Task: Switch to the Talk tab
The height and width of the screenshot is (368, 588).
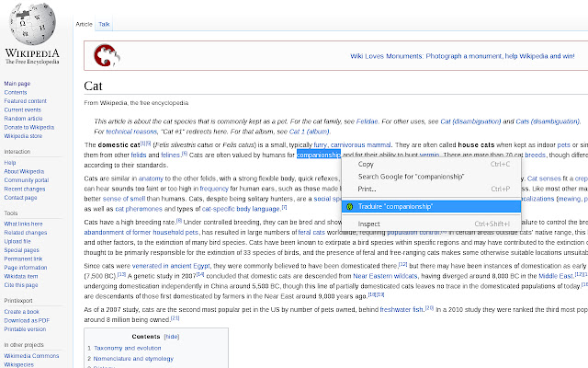Action: click(x=104, y=24)
